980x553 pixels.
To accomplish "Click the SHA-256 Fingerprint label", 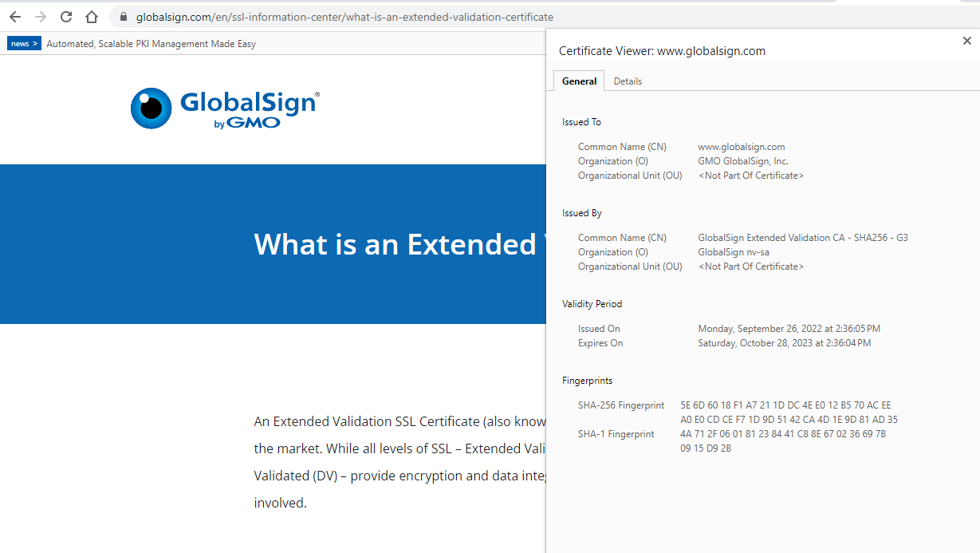I will pyautogui.click(x=621, y=405).
